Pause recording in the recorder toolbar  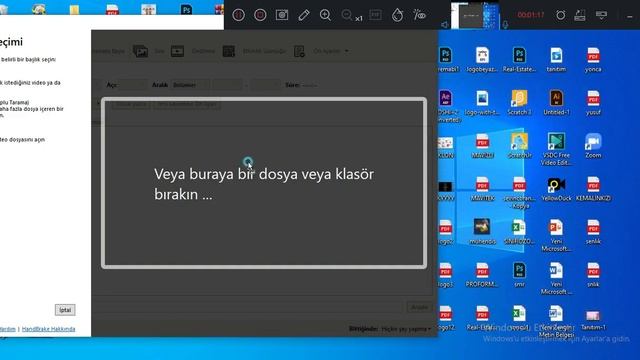[x=238, y=15]
